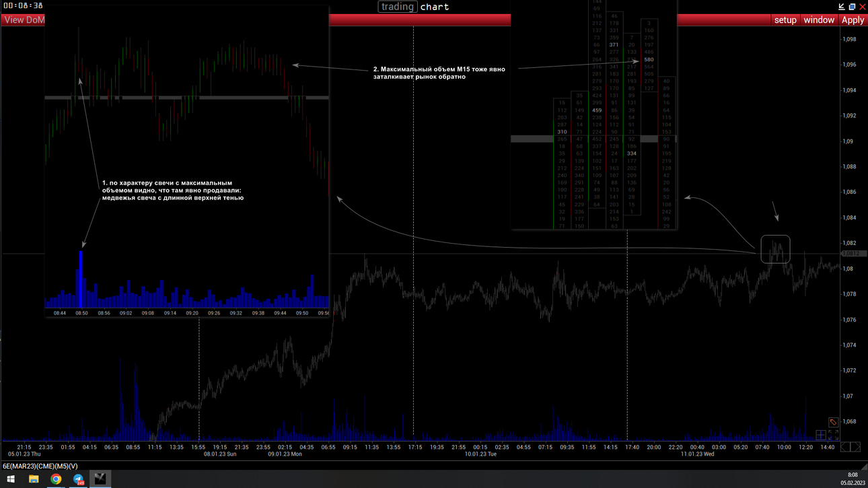Select the trading platform taskbar icon

point(100,479)
